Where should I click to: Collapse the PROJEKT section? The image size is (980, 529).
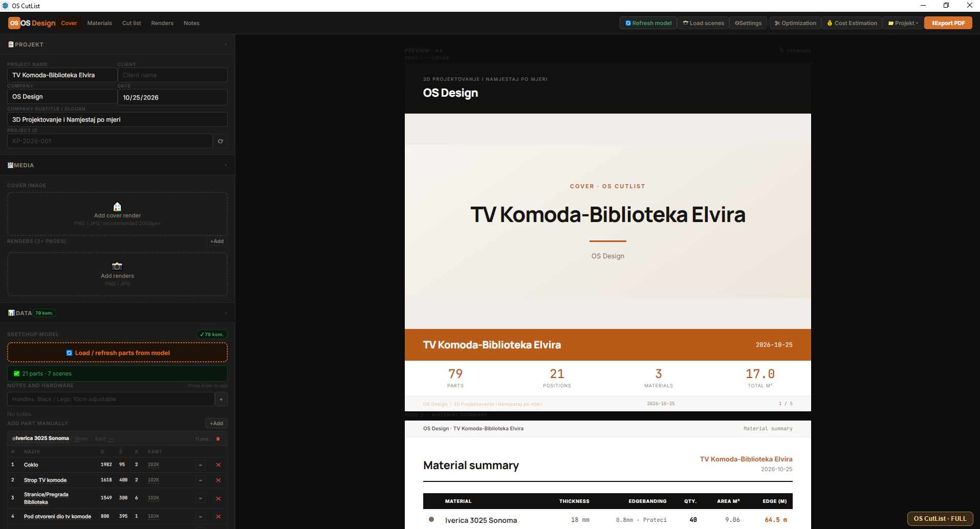click(226, 45)
